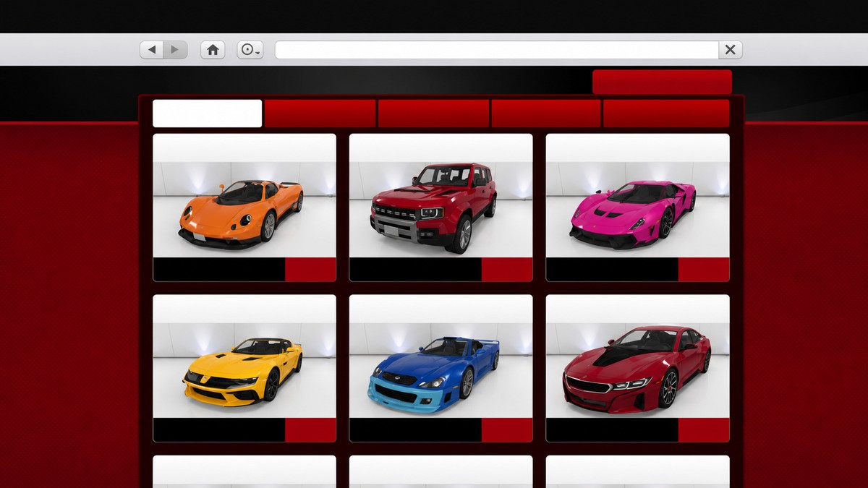Click black price bar under yellow convertible
Image resolution: width=868 pixels, height=488 pixels.
(219, 429)
